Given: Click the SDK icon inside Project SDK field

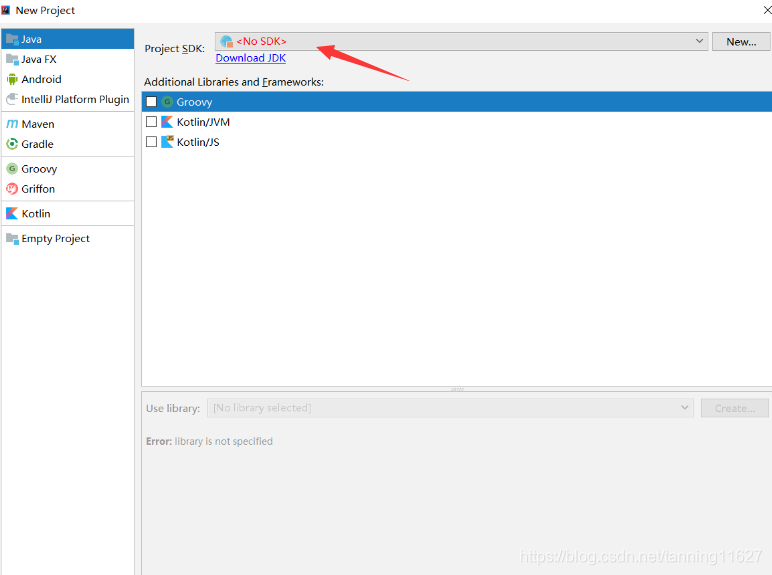Looking at the screenshot, I should 227,41.
